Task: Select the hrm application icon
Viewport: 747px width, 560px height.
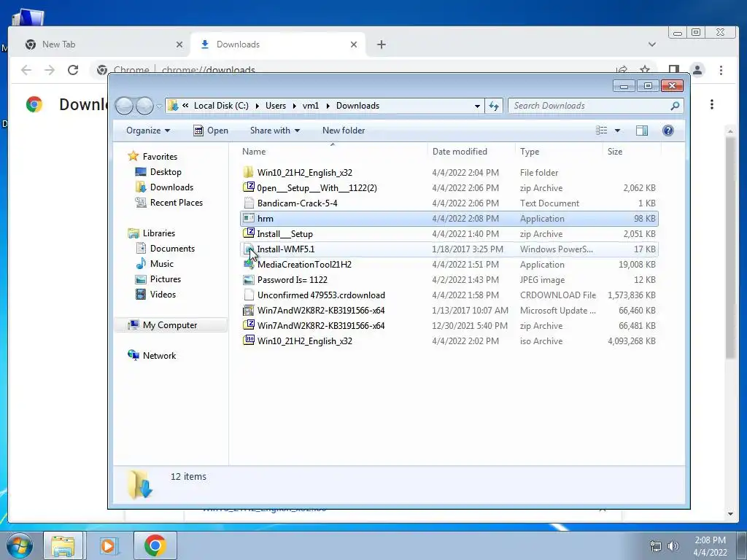Action: [x=248, y=218]
